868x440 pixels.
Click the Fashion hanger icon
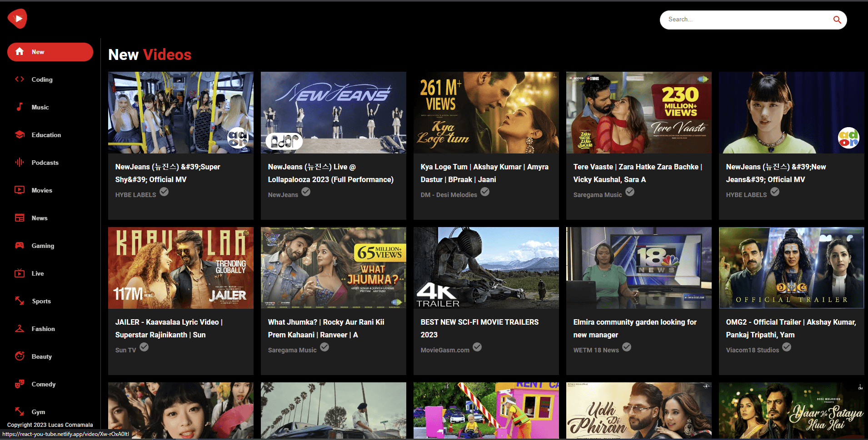coord(20,329)
